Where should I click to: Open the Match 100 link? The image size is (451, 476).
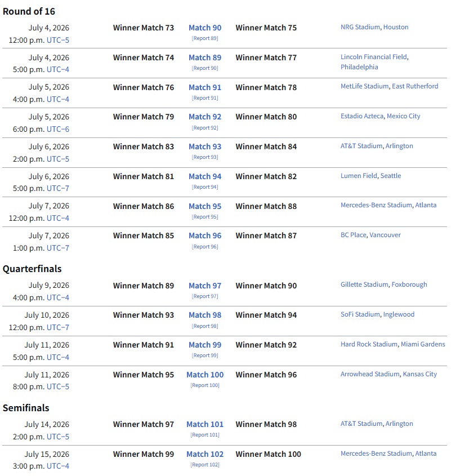[205, 375]
